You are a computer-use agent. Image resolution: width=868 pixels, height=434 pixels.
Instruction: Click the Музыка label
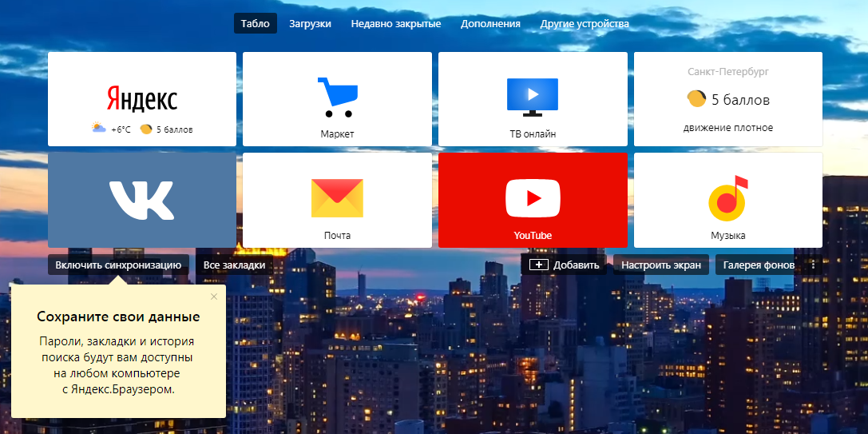click(728, 236)
